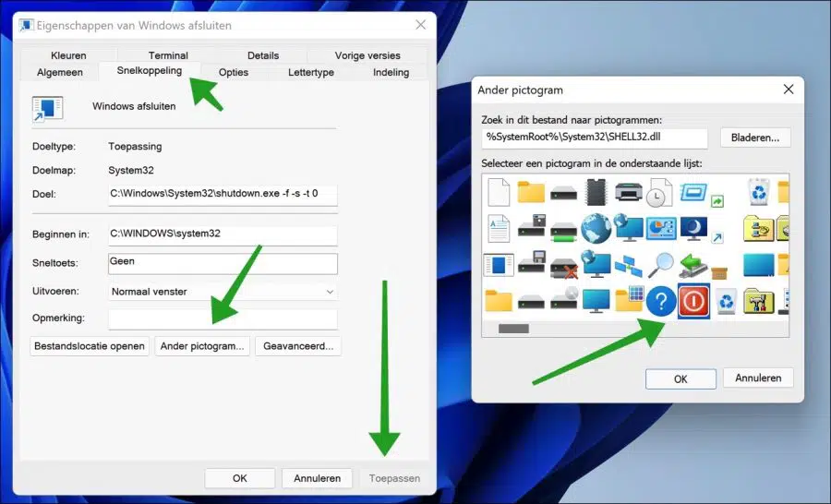Click the Windows afsluiten shortcut icon
Image resolution: width=831 pixels, height=504 pixels.
[x=47, y=109]
